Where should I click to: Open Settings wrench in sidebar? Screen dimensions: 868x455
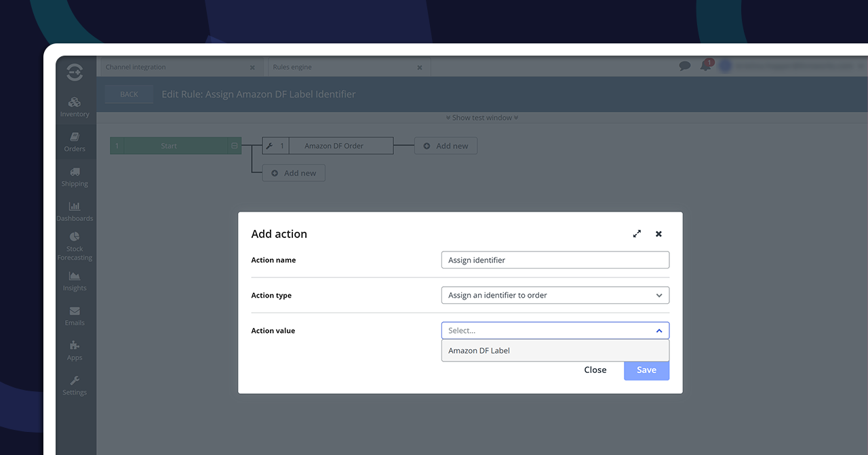(x=75, y=384)
